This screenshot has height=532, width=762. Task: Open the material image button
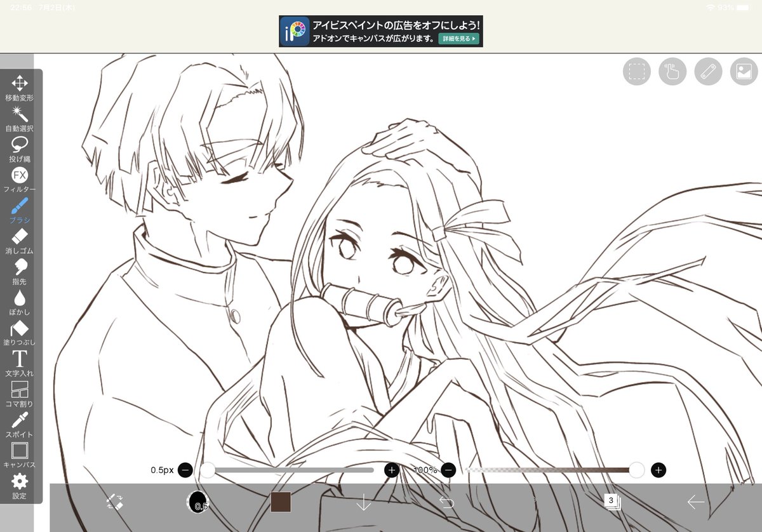click(x=744, y=71)
